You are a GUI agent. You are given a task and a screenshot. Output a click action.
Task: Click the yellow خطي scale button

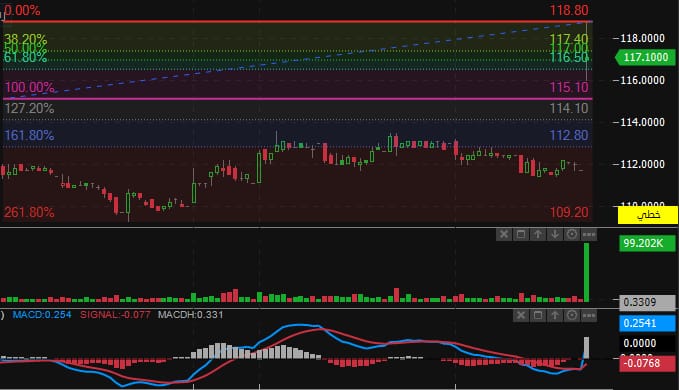(x=647, y=215)
